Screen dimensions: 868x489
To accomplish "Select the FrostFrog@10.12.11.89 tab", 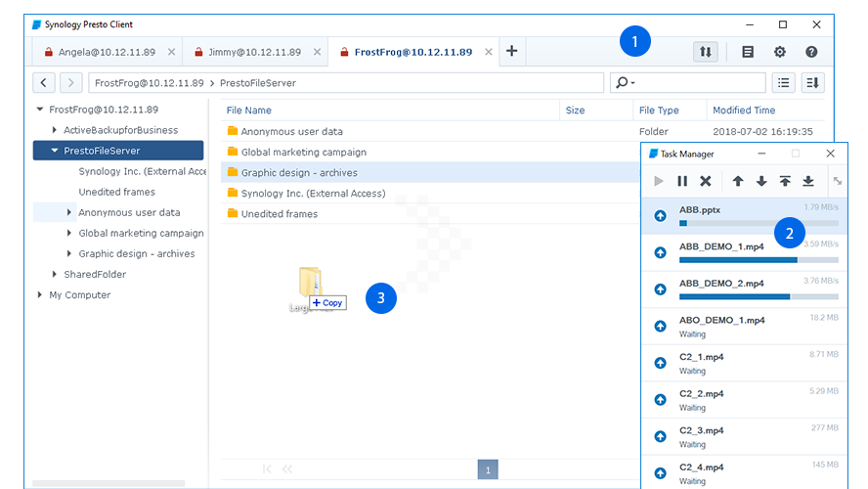I will pyautogui.click(x=412, y=52).
